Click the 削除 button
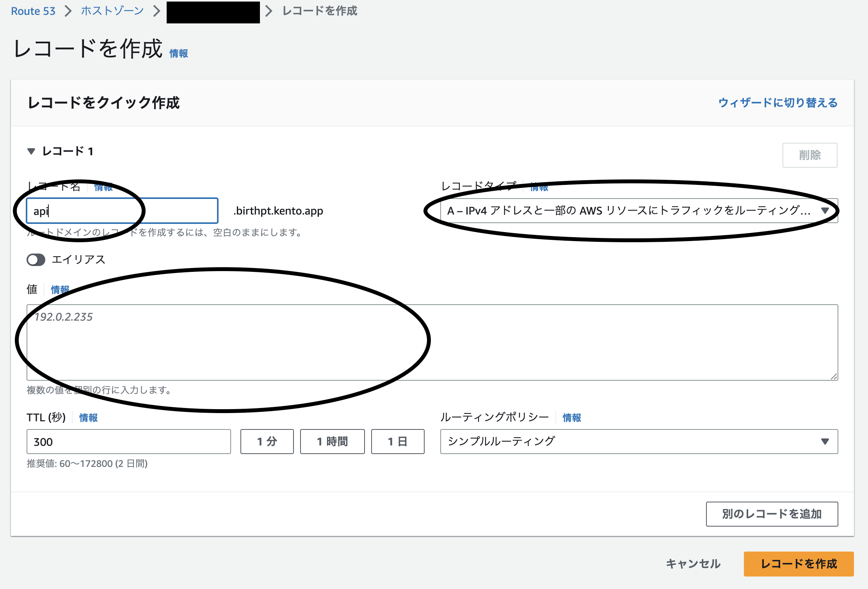The image size is (868, 589). click(x=810, y=155)
